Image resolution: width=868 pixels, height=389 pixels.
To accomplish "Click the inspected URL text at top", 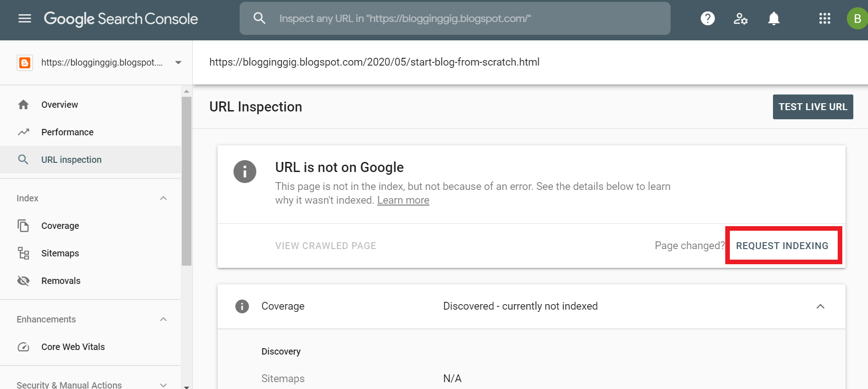I will coord(375,62).
